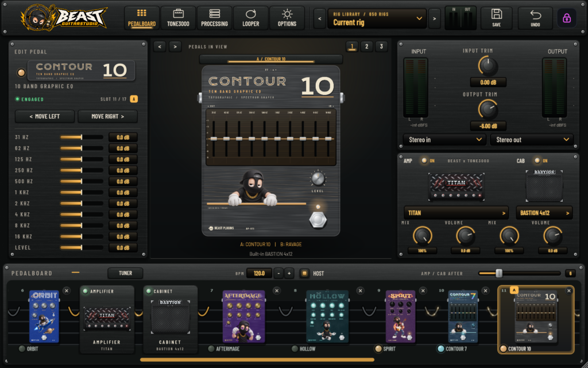Viewport: 588px width, 368px height.
Task: Click the Input Trim 0.00 dB value
Action: click(488, 82)
